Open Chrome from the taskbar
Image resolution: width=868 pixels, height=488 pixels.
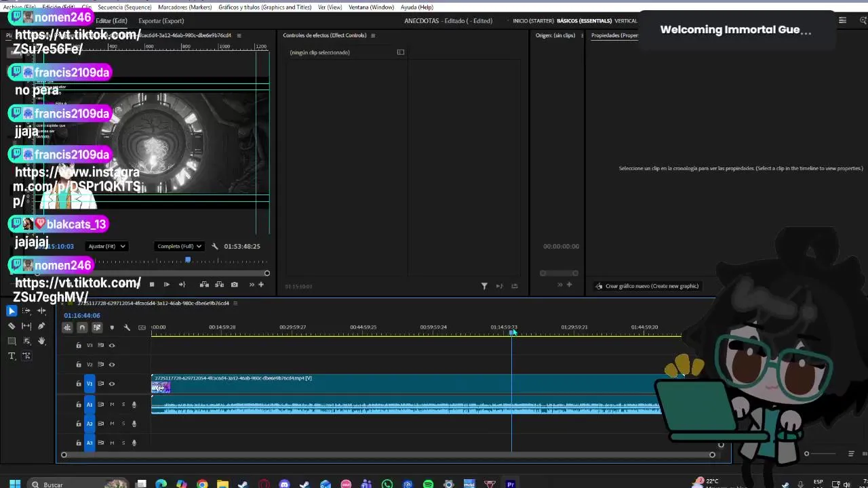[202, 484]
